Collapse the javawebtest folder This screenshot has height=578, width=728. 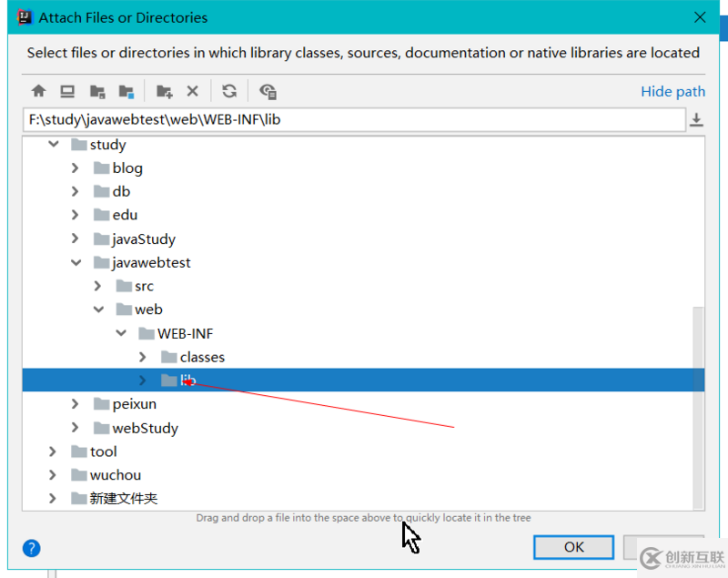tap(76, 263)
